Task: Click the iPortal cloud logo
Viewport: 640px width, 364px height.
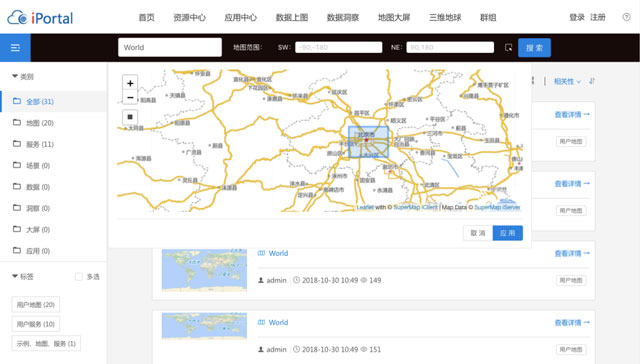Action: coord(40,18)
